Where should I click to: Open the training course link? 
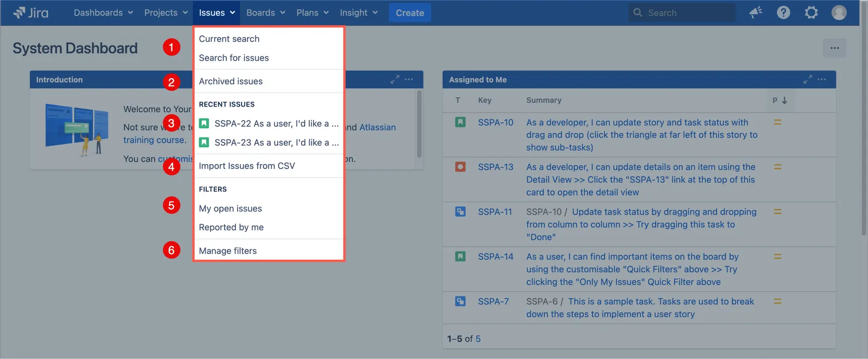[154, 140]
